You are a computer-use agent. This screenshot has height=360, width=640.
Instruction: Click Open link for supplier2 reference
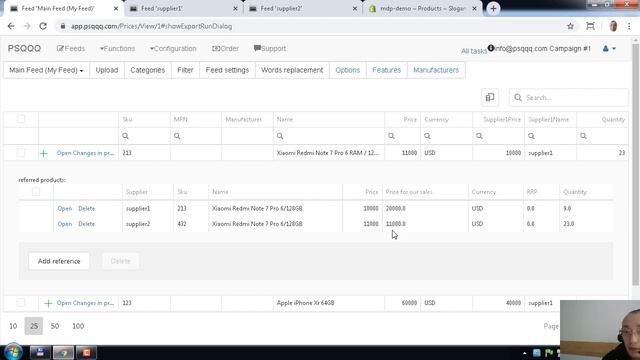pyautogui.click(x=64, y=224)
